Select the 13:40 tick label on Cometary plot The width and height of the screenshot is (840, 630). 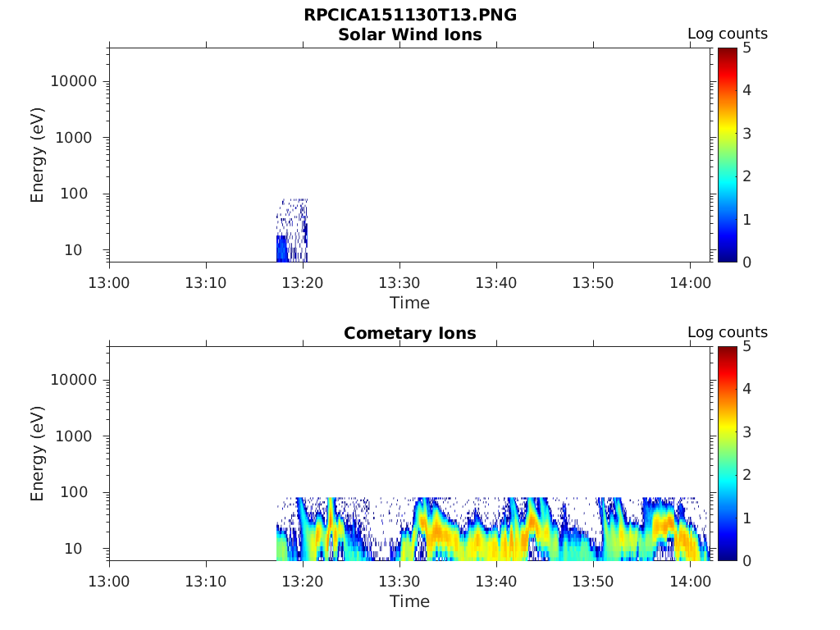[496, 582]
